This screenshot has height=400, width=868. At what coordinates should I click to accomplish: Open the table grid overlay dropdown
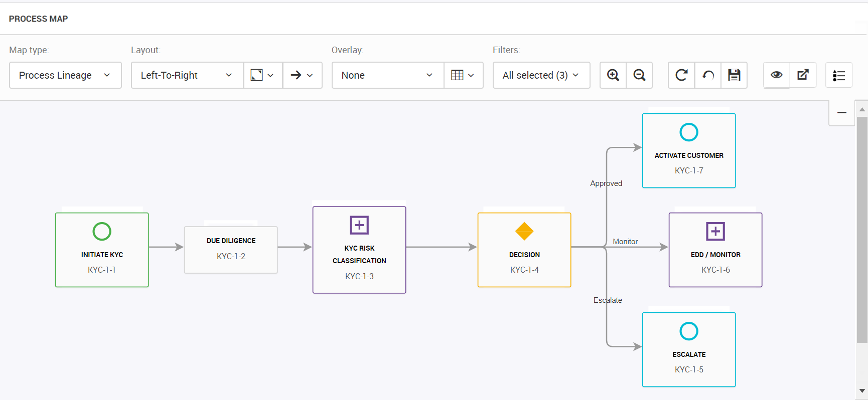tap(464, 75)
